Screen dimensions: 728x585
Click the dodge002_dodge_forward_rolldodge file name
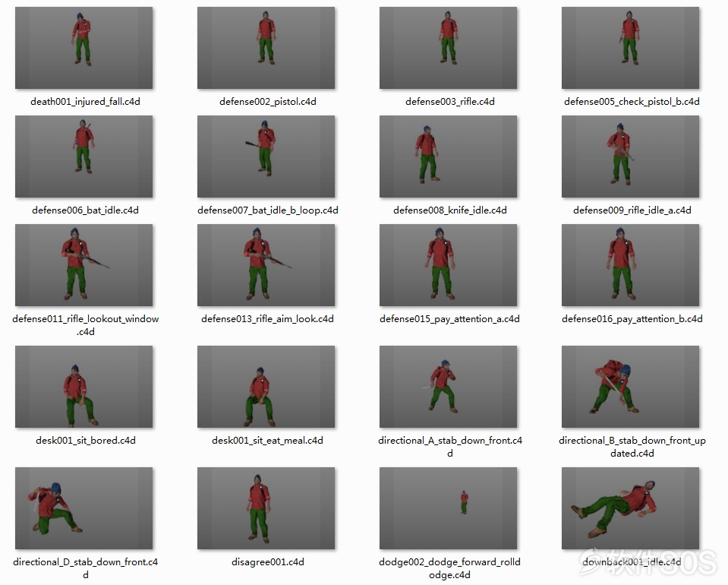449,568
